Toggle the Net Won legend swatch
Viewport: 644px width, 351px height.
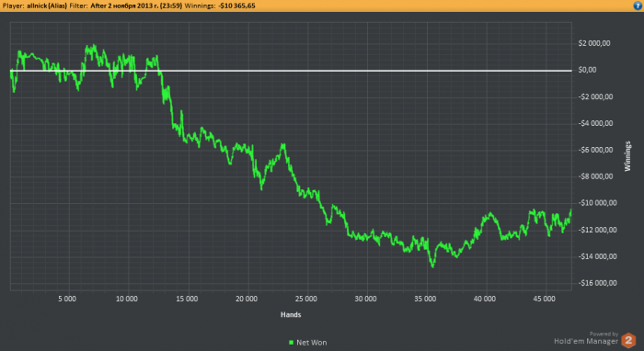coord(292,343)
